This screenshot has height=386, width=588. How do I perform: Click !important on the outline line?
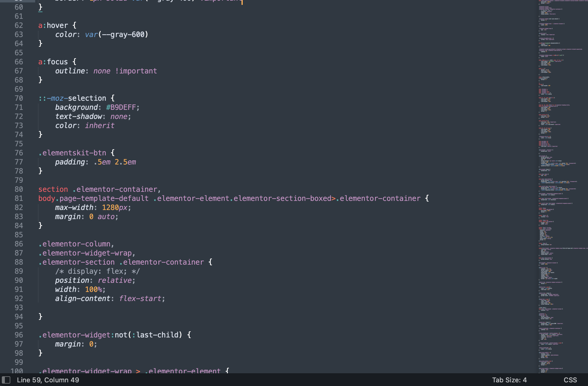[x=136, y=71]
